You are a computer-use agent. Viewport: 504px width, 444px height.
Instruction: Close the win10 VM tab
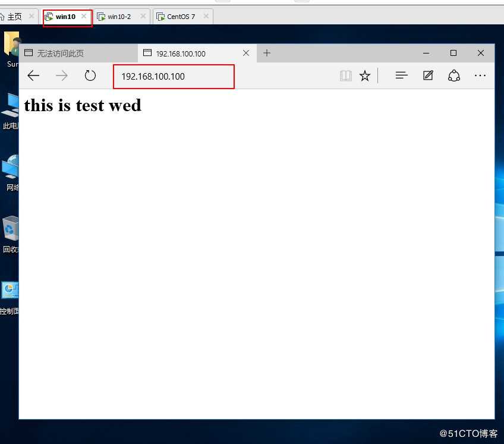pos(84,16)
